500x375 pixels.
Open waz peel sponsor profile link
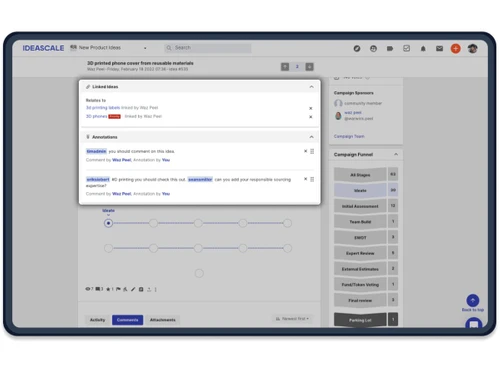tap(353, 113)
